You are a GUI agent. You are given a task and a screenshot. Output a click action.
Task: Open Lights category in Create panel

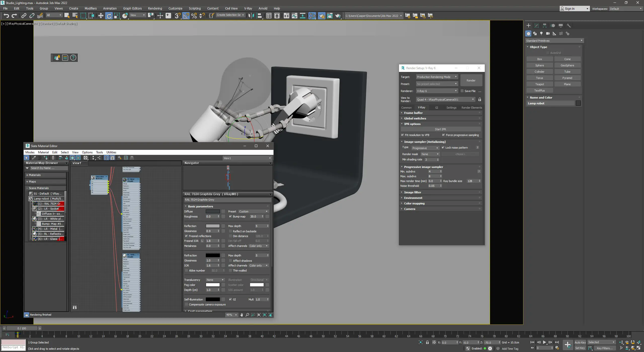541,33
